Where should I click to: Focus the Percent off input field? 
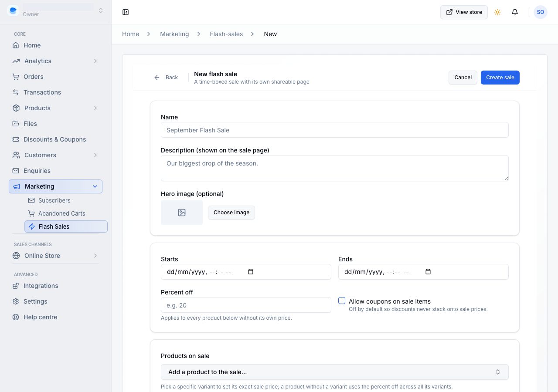pyautogui.click(x=246, y=305)
